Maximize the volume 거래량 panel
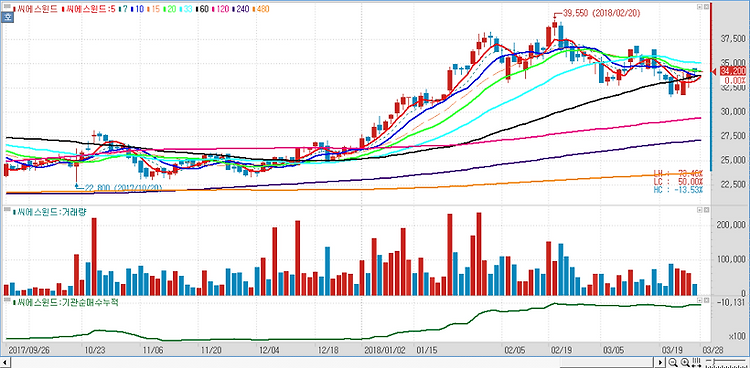 699,210
